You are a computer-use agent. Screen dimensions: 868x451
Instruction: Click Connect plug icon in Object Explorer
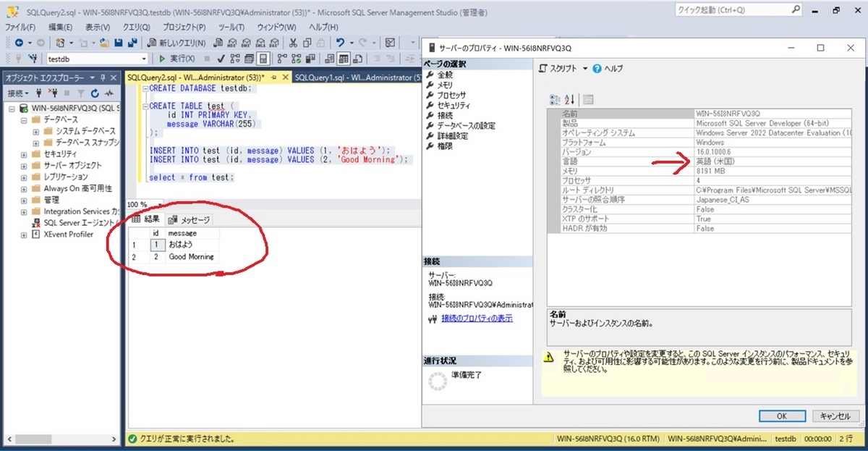coord(39,93)
